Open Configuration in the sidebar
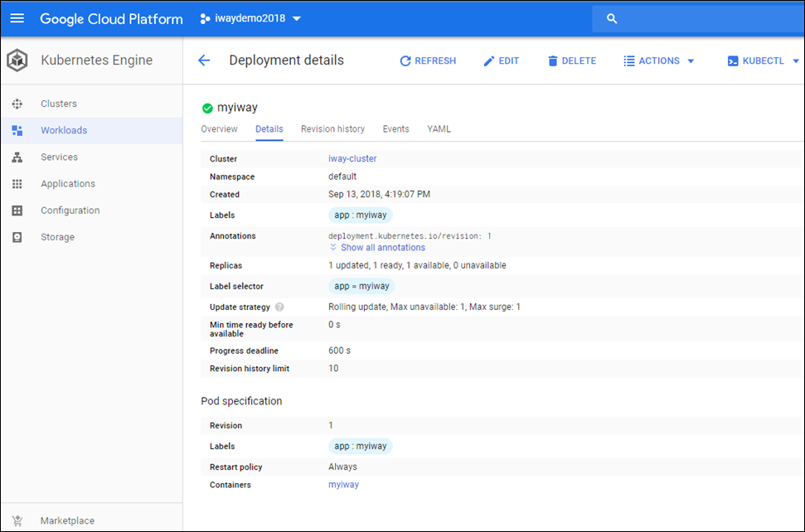Screen dimensions: 805x532 pyautogui.click(x=70, y=210)
